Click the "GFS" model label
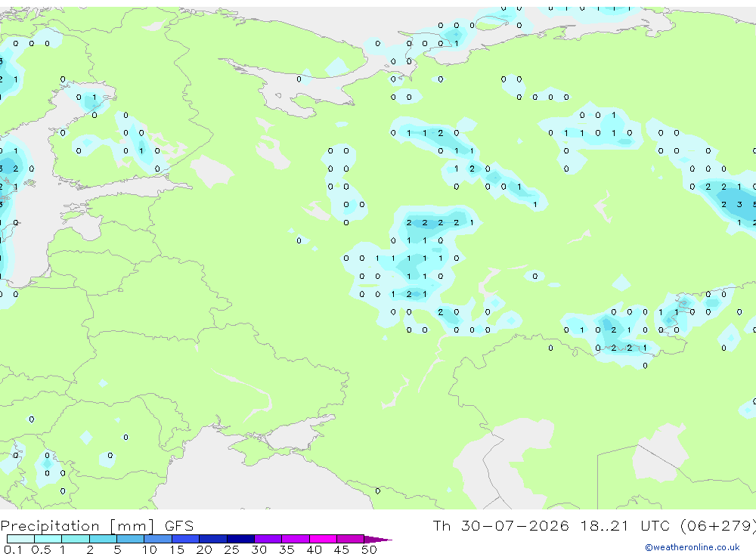This screenshot has height=554, width=756. click(179, 526)
